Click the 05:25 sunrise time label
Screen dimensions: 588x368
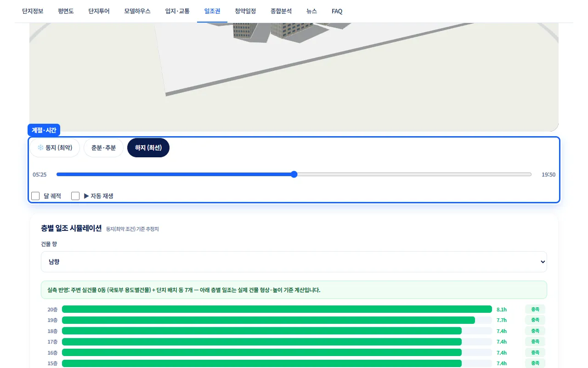click(x=40, y=175)
